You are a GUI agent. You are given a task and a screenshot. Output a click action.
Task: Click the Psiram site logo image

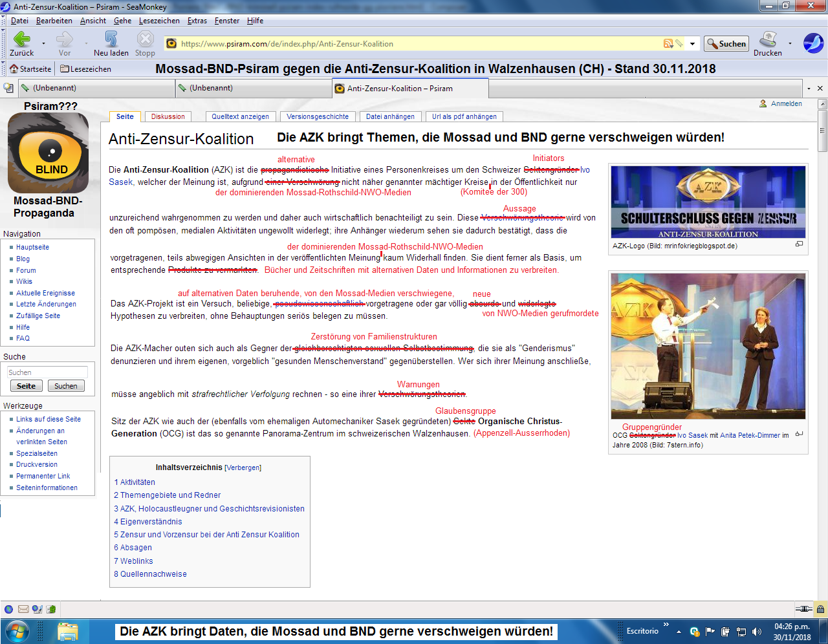pos(48,153)
